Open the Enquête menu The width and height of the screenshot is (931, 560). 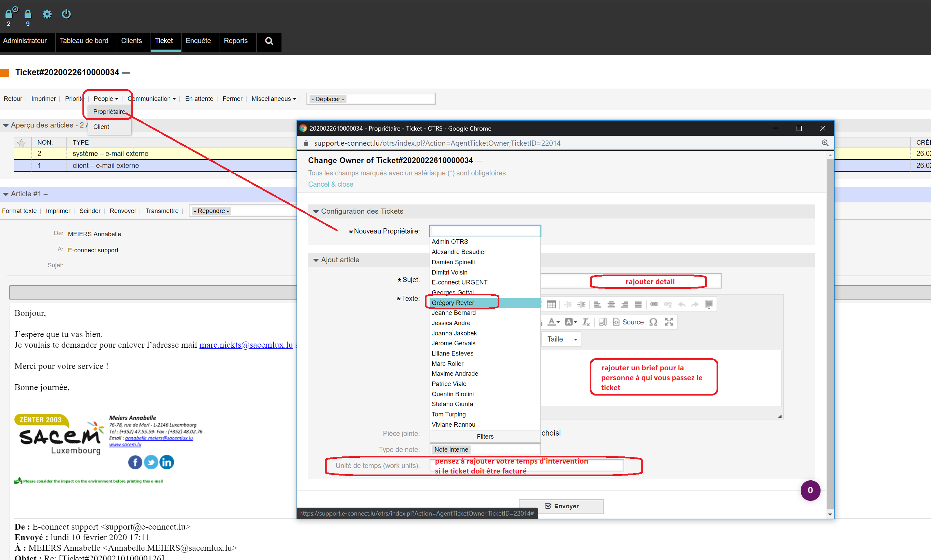click(198, 41)
